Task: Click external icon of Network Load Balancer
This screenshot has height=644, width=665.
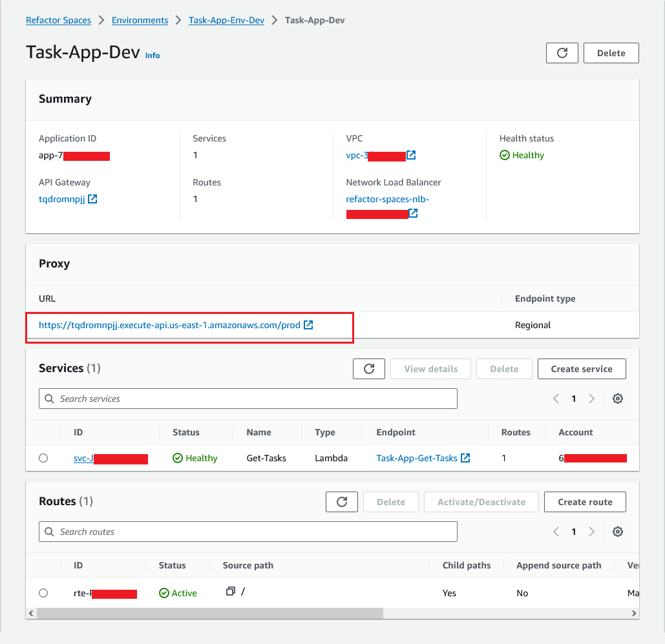Action: coord(413,213)
